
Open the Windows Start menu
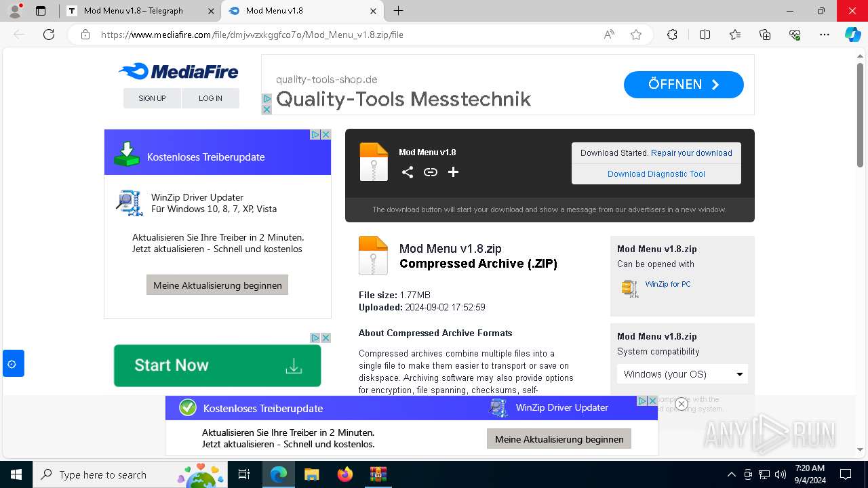[x=16, y=474]
